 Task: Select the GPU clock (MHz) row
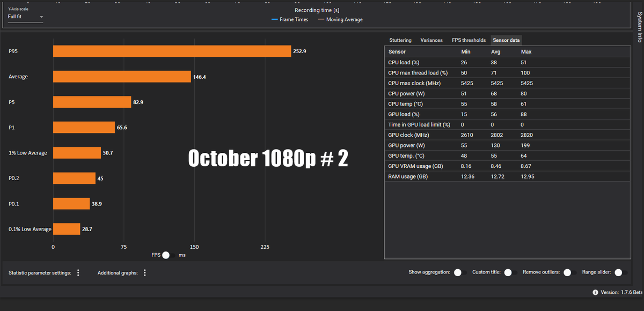(x=507, y=135)
